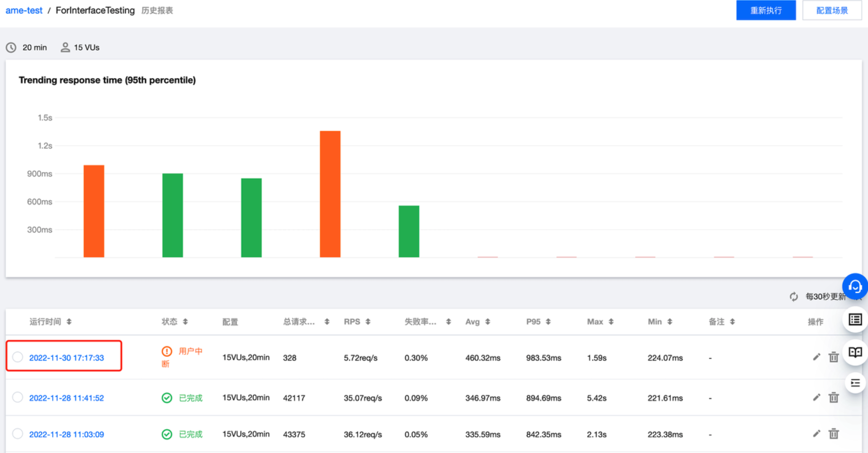
Task: Sort table by 运行时间 column
Action: tap(69, 322)
